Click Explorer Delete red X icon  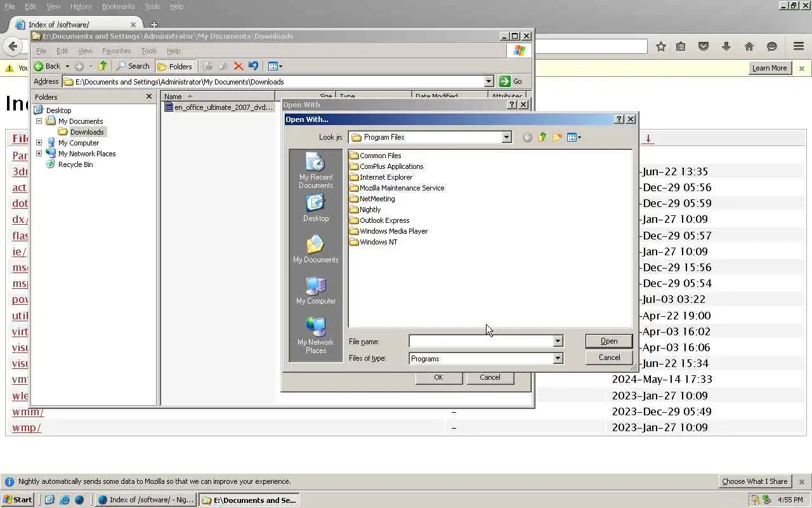(239, 66)
